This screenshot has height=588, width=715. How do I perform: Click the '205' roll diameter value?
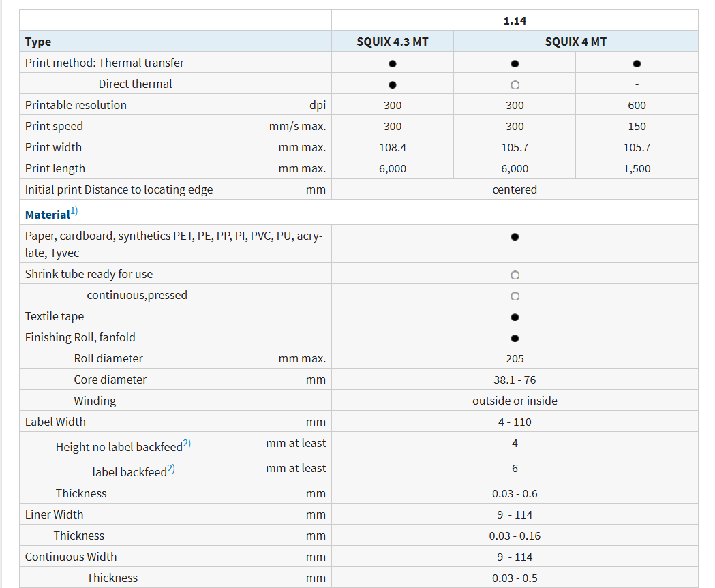click(515, 358)
